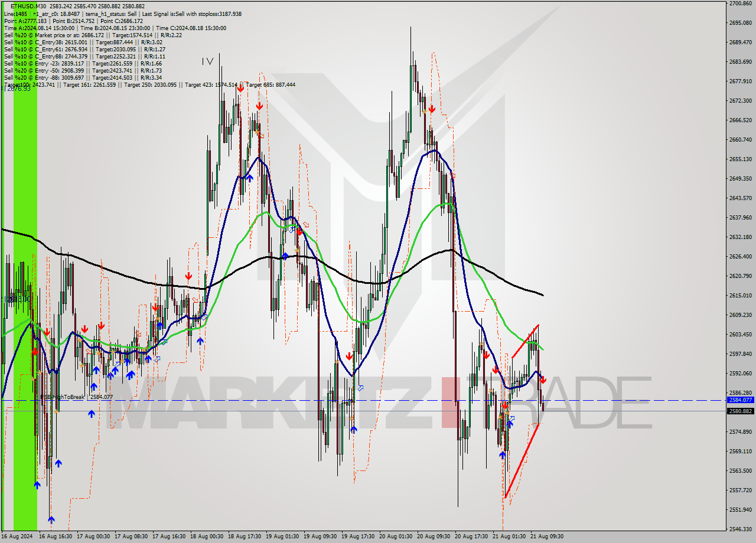Viewport: 756px width, 543px height.
Task: Click the 2700.860 price axis label
Action: [740, 4]
